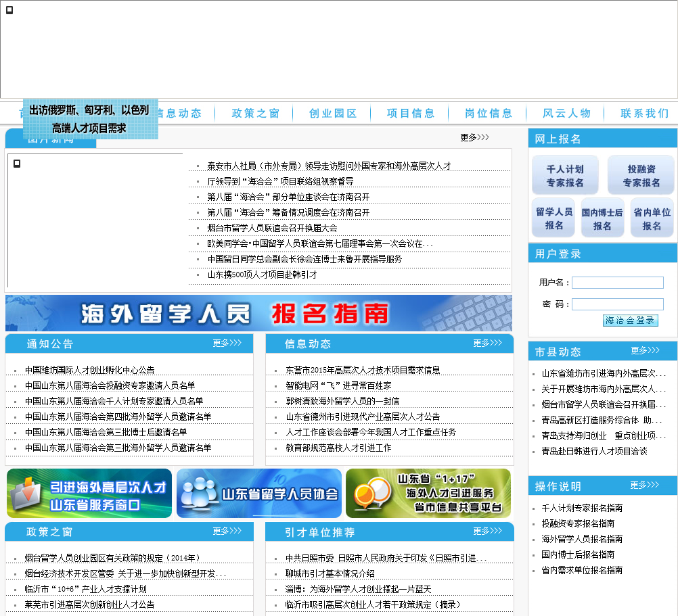Open the 省内需求单位报名指南 guide
The width and height of the screenshot is (678, 616).
pyautogui.click(x=582, y=570)
